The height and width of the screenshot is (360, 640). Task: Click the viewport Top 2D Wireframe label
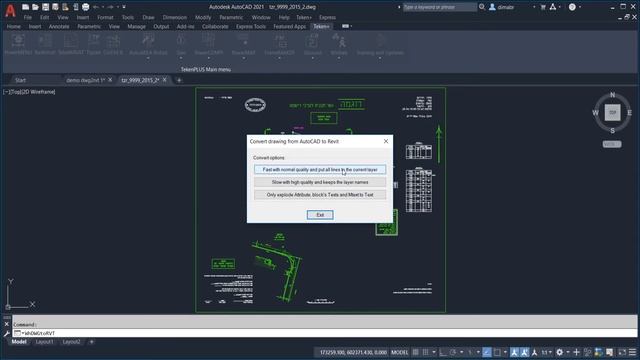(29, 92)
